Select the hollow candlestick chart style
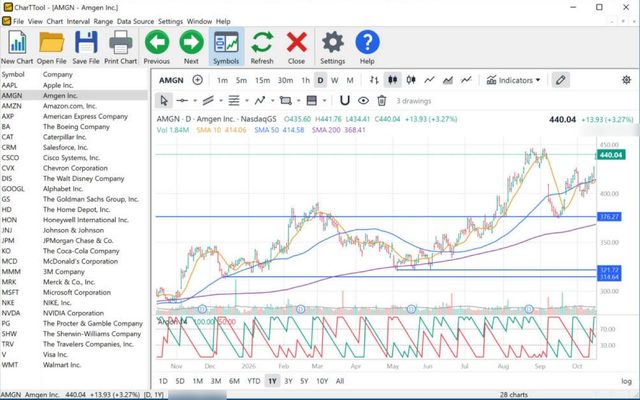The width and height of the screenshot is (640, 400). click(x=411, y=80)
